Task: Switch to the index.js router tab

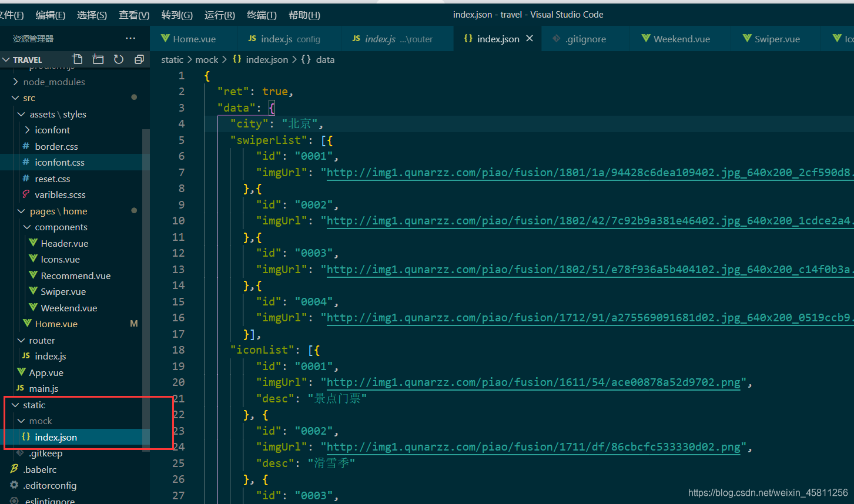Action: click(397, 39)
